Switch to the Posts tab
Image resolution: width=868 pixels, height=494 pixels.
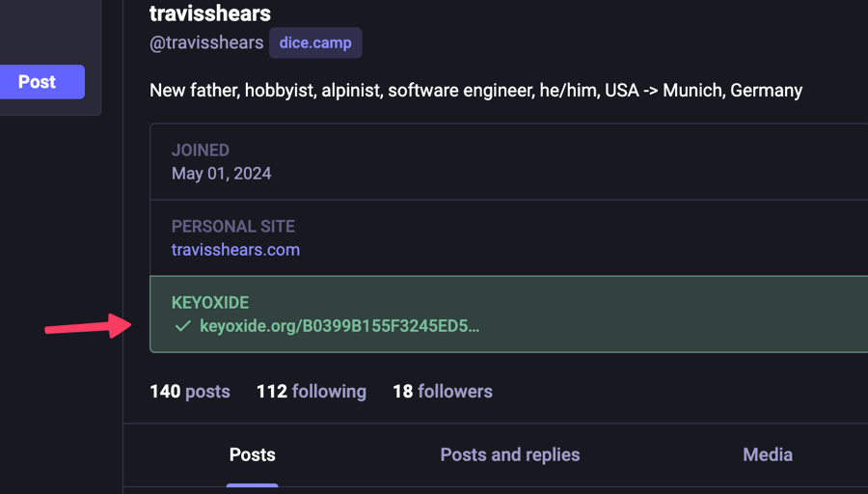point(253,454)
